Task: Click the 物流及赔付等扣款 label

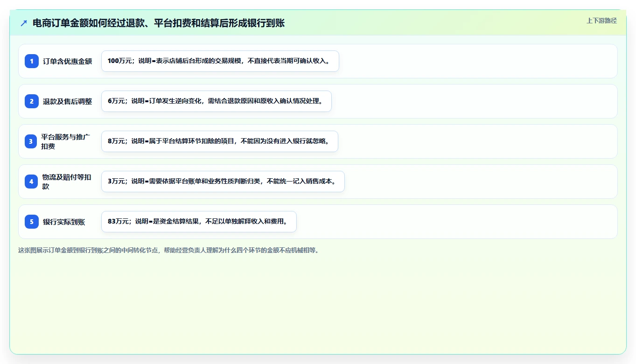Action: pos(67,182)
